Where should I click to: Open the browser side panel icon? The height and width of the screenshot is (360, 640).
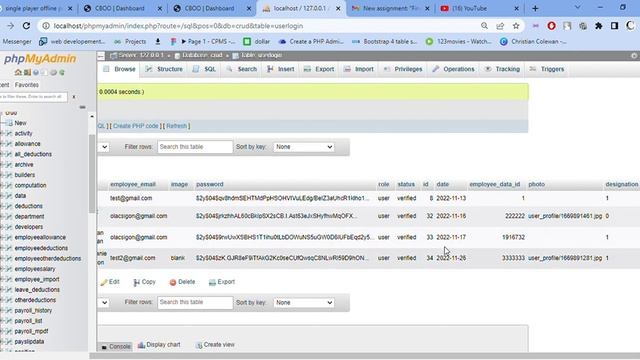tap(614, 26)
